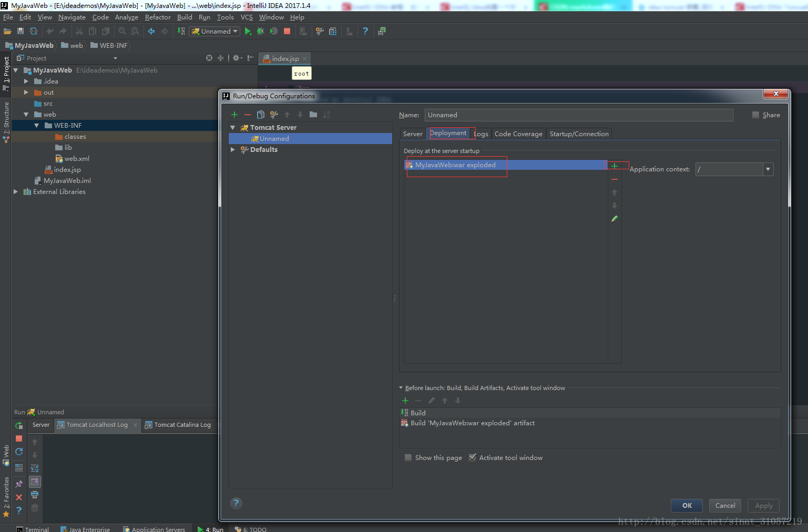Toggle the Share checkbox

coord(755,115)
